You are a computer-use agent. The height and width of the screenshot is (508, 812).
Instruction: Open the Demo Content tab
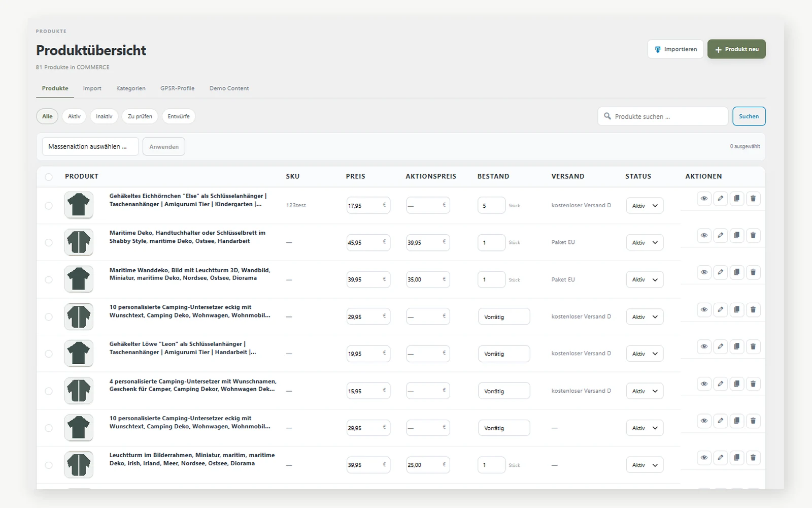229,88
